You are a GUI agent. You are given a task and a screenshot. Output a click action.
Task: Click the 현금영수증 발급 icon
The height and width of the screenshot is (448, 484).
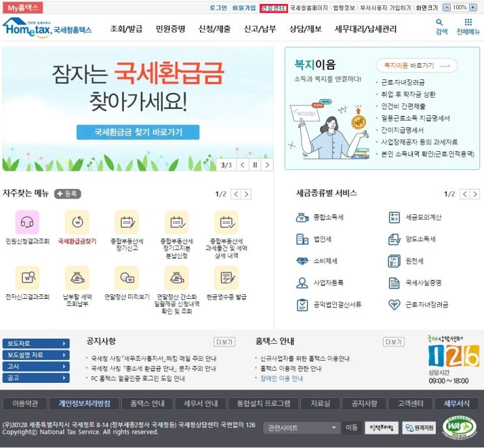226,277
